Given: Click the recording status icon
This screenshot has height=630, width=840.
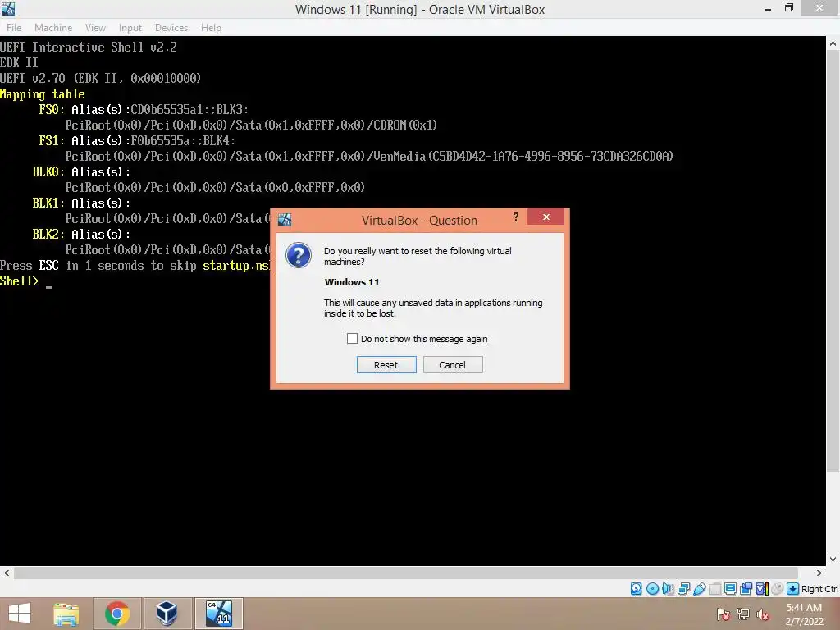Looking at the screenshot, I should 746,589.
